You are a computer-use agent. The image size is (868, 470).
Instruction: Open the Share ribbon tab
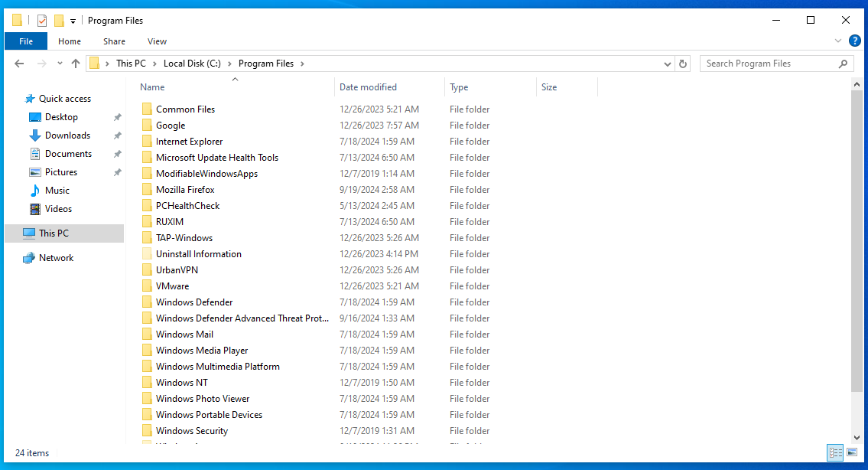[114, 41]
